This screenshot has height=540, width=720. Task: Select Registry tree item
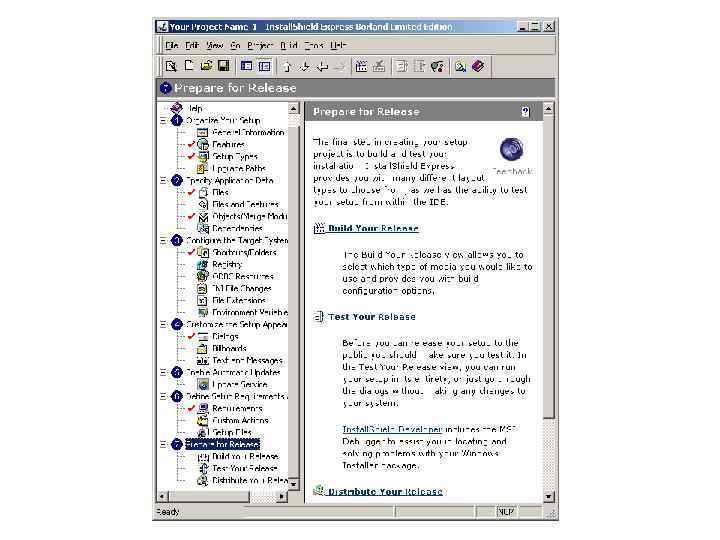pyautogui.click(x=227, y=264)
